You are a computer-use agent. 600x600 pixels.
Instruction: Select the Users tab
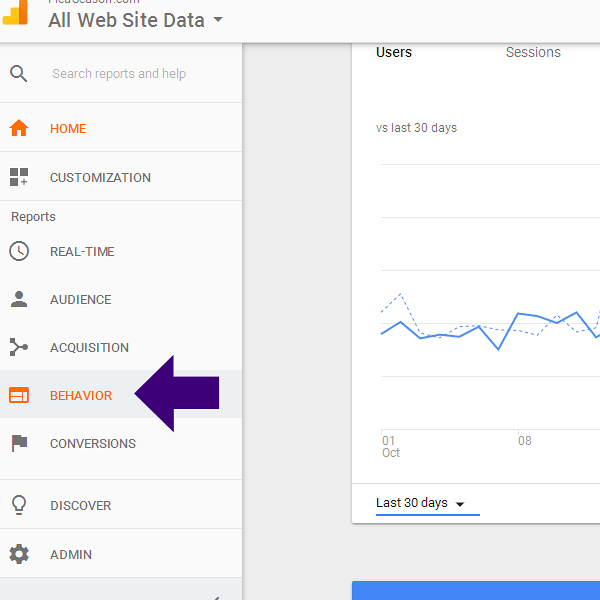pyautogui.click(x=394, y=52)
